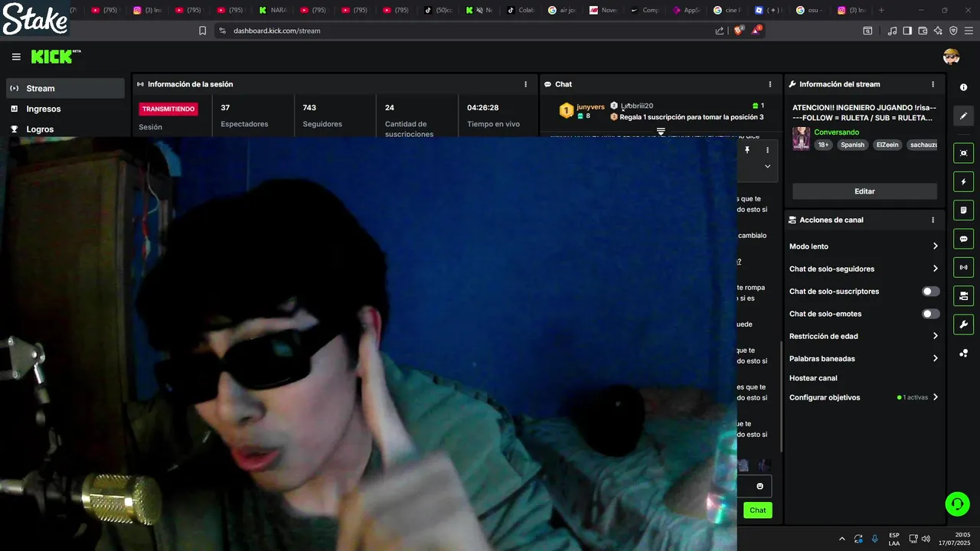
Task: Click the three-dots cluster icon in right sidebar
Action: [963, 353]
